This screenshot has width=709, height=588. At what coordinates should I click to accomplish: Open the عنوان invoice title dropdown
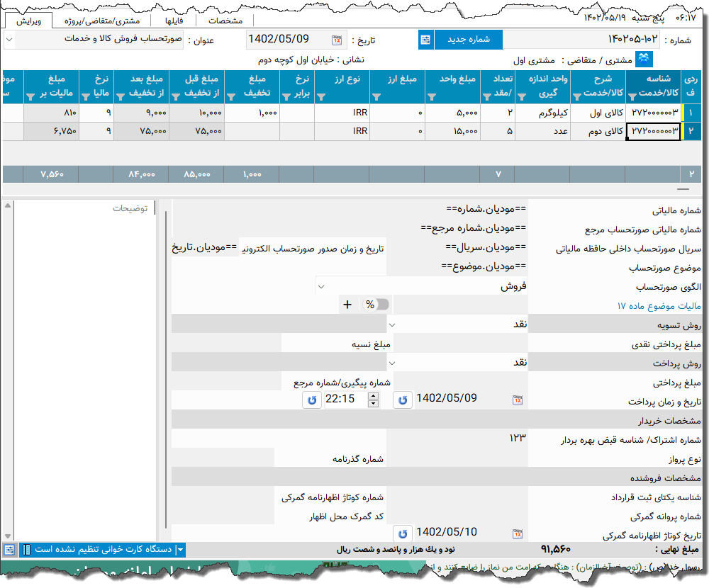tap(9, 40)
